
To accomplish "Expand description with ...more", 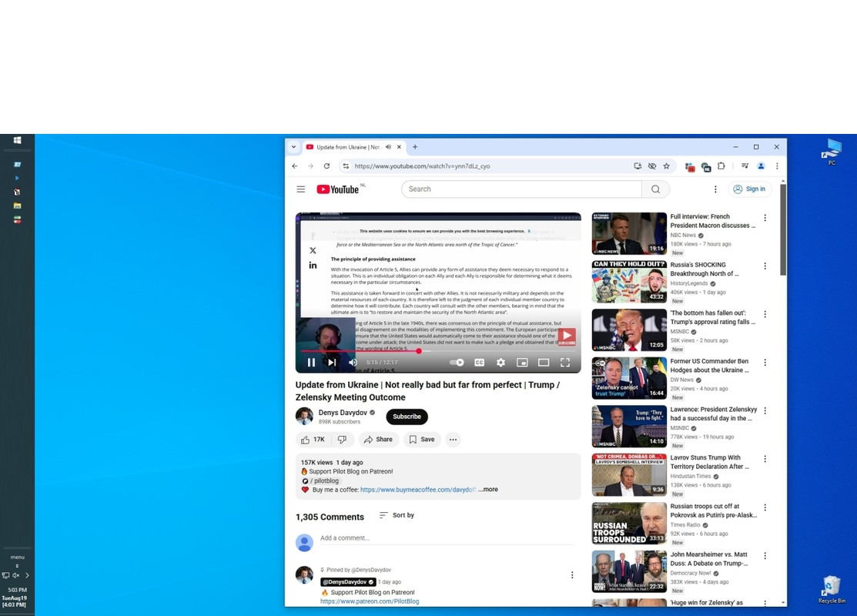I will [488, 490].
